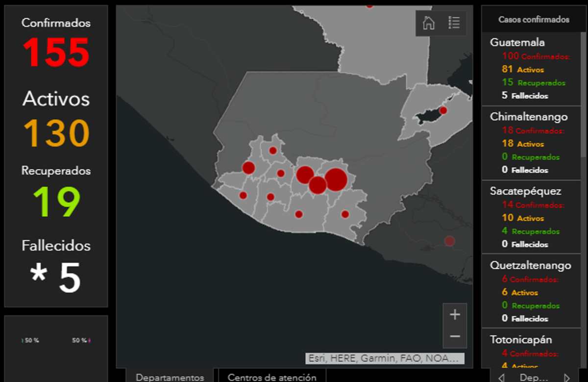Select the Totonicapán list entry

(521, 339)
